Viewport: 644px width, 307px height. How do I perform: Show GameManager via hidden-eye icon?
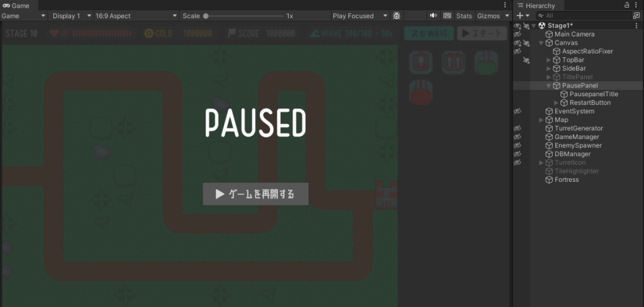pyautogui.click(x=518, y=137)
